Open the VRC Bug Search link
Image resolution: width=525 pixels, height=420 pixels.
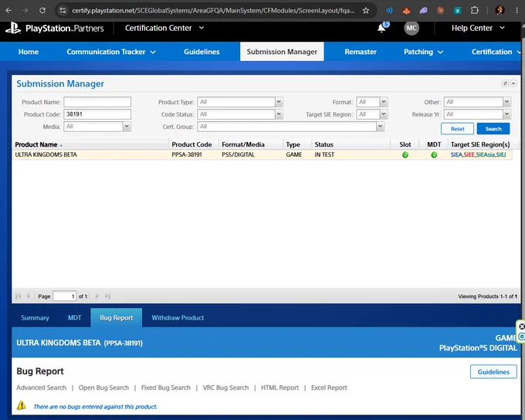(x=225, y=388)
